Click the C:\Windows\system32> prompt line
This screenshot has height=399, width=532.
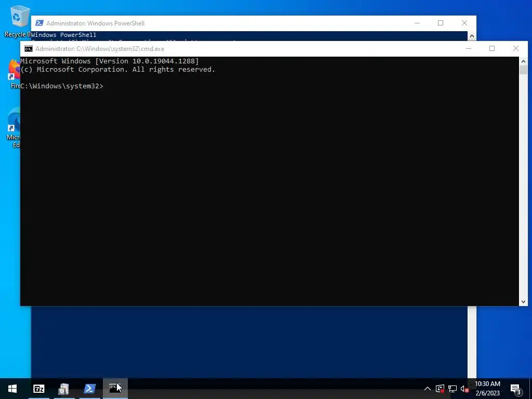click(x=62, y=86)
